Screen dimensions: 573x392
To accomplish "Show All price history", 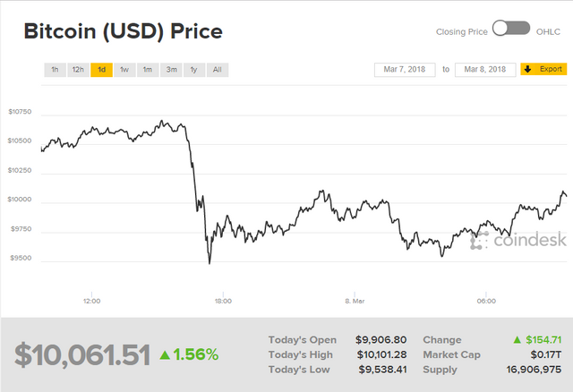I will click(x=217, y=69).
